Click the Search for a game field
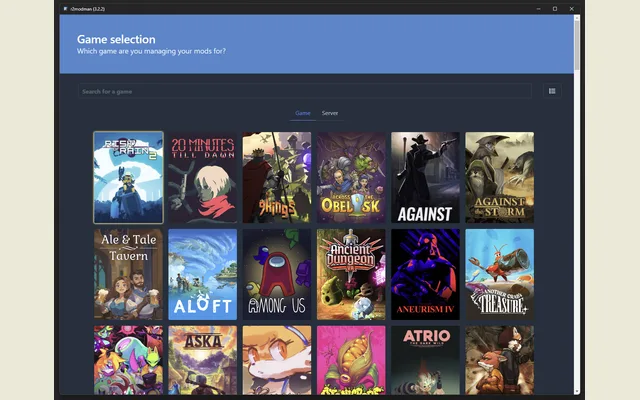Viewport: 640px width, 400px height. point(305,91)
